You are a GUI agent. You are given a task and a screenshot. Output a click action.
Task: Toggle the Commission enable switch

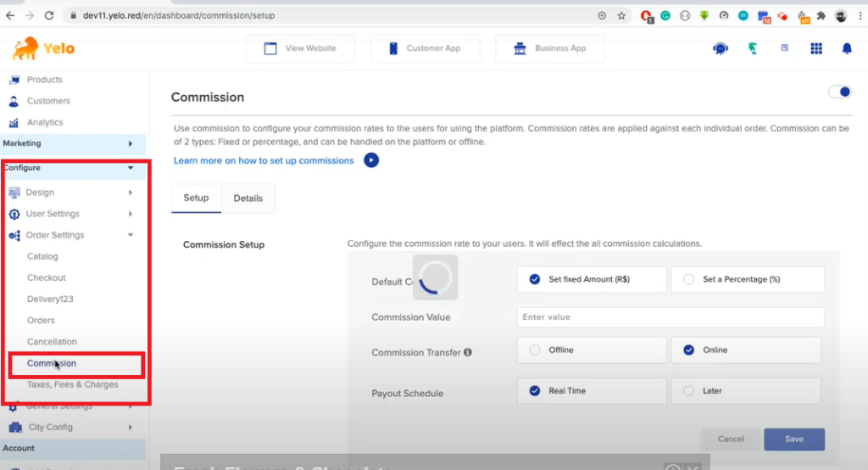pyautogui.click(x=840, y=92)
